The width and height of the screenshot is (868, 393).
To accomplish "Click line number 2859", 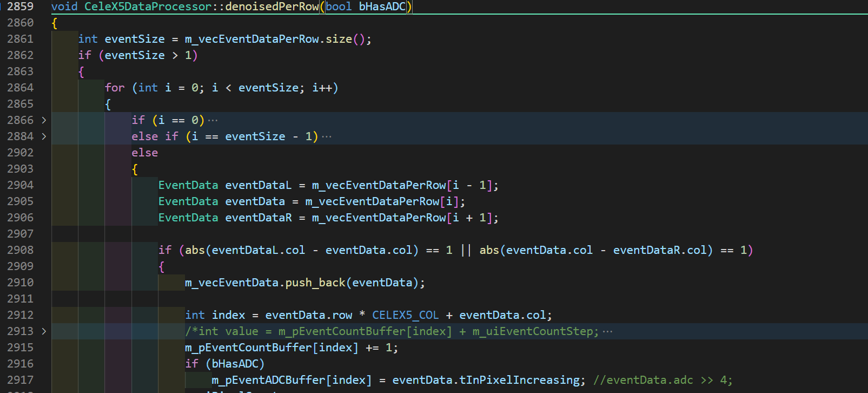I will (x=21, y=6).
